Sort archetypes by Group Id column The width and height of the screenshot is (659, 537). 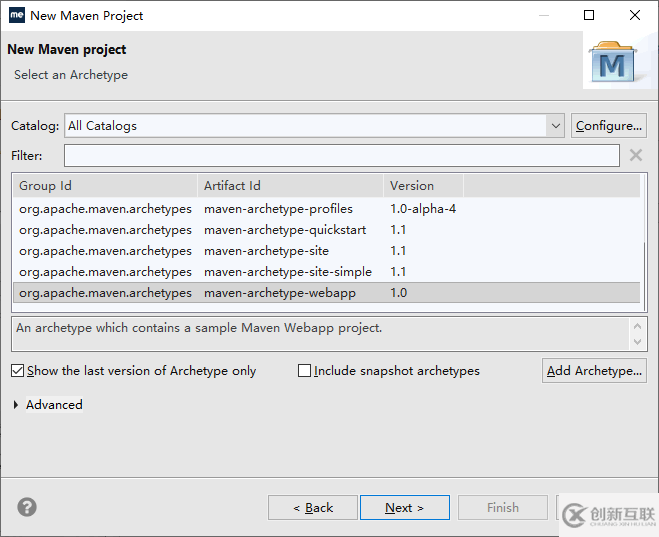[x=105, y=186]
